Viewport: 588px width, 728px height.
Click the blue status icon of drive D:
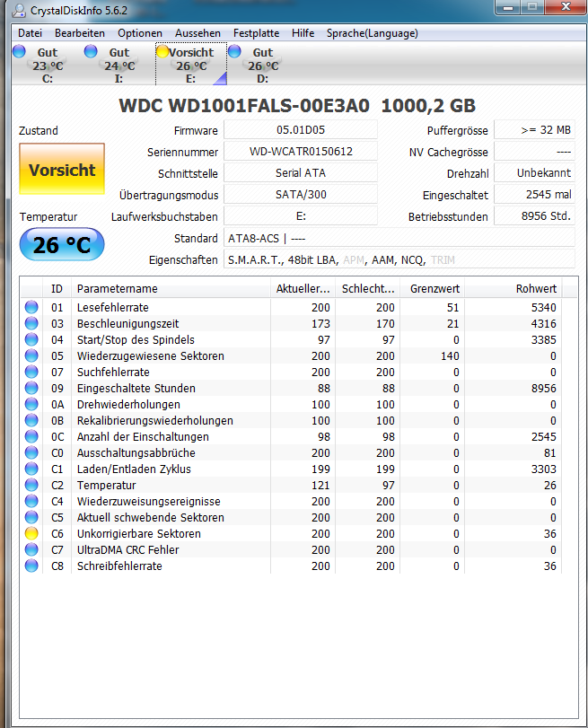(x=234, y=51)
